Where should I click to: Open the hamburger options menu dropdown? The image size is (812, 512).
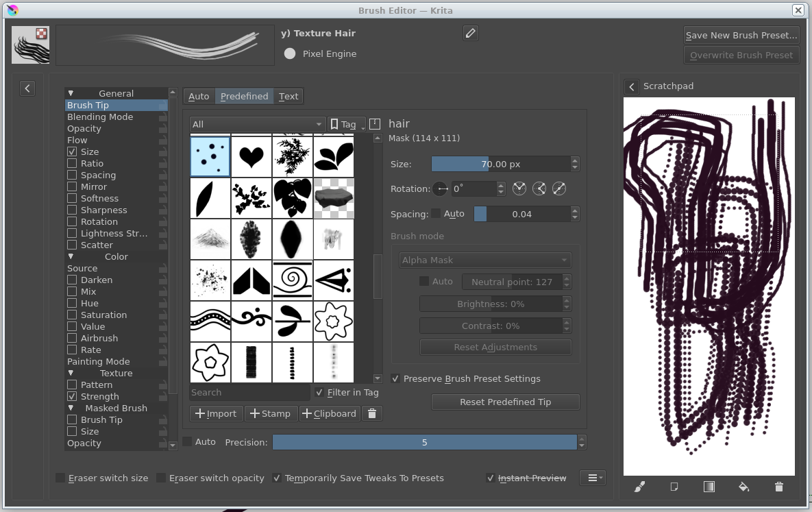pyautogui.click(x=593, y=478)
